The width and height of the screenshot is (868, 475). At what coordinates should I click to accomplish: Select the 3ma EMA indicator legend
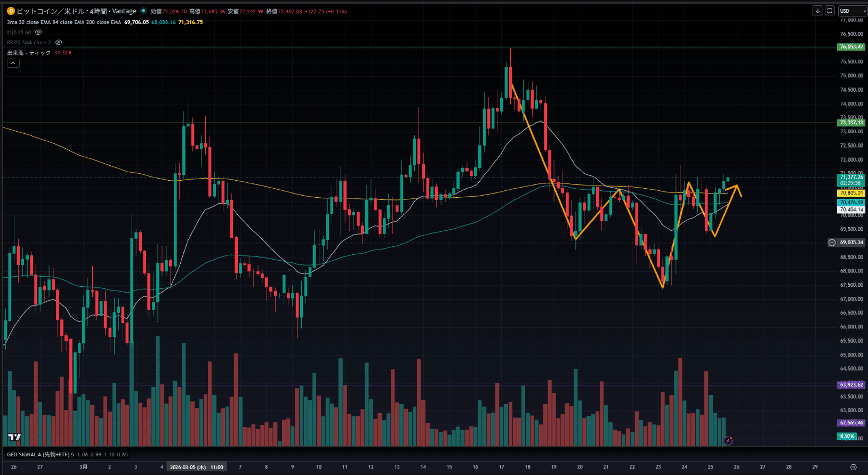tap(64, 22)
